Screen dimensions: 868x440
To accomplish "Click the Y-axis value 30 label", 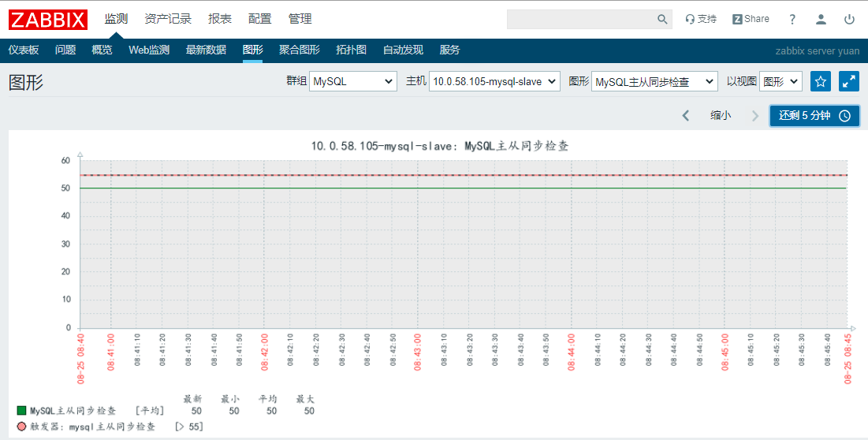I will (x=66, y=244).
